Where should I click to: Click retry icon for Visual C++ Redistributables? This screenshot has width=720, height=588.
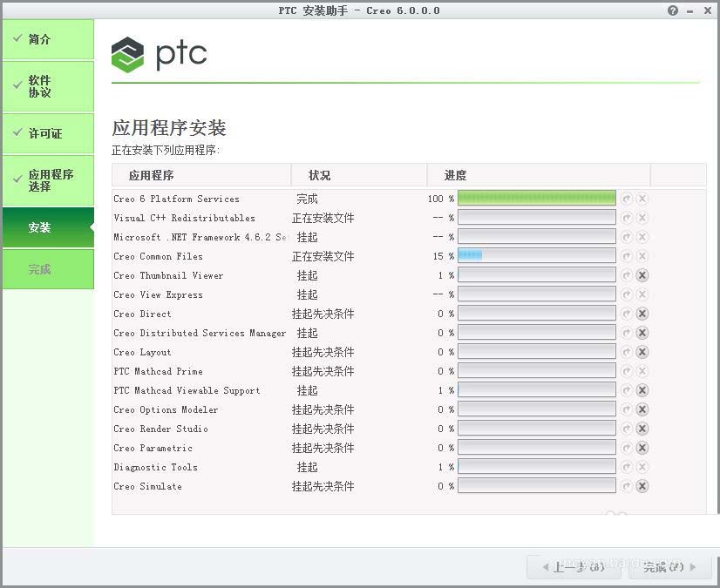(627, 218)
